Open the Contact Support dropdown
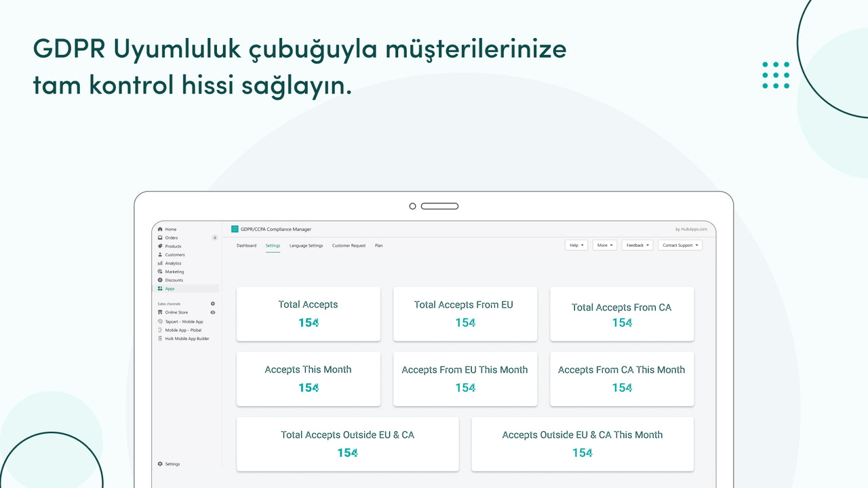The image size is (868, 488). [x=680, y=245]
